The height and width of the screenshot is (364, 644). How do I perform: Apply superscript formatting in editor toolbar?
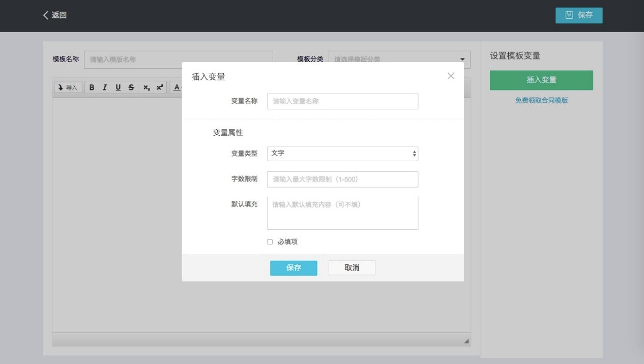coord(160,87)
